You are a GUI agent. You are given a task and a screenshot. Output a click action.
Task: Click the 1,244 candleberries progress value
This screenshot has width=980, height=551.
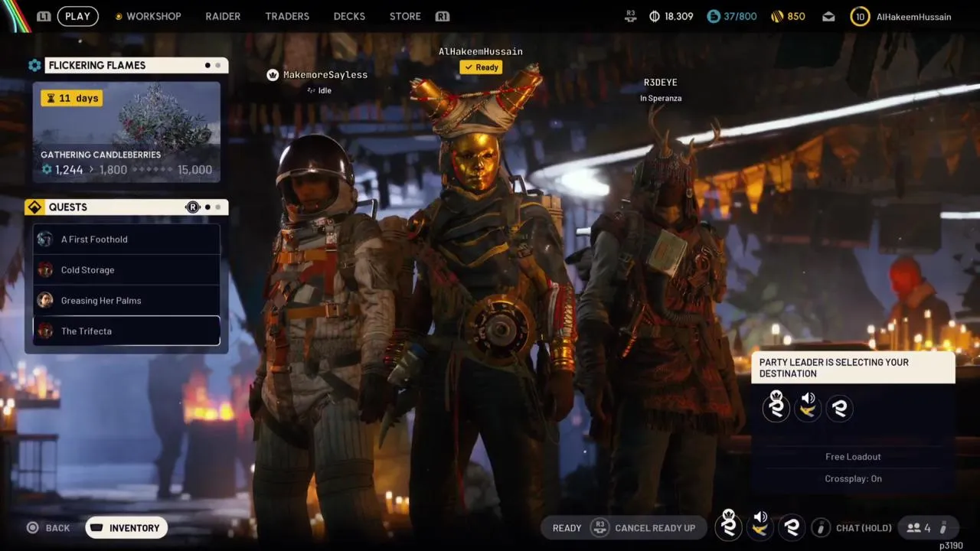(69, 170)
